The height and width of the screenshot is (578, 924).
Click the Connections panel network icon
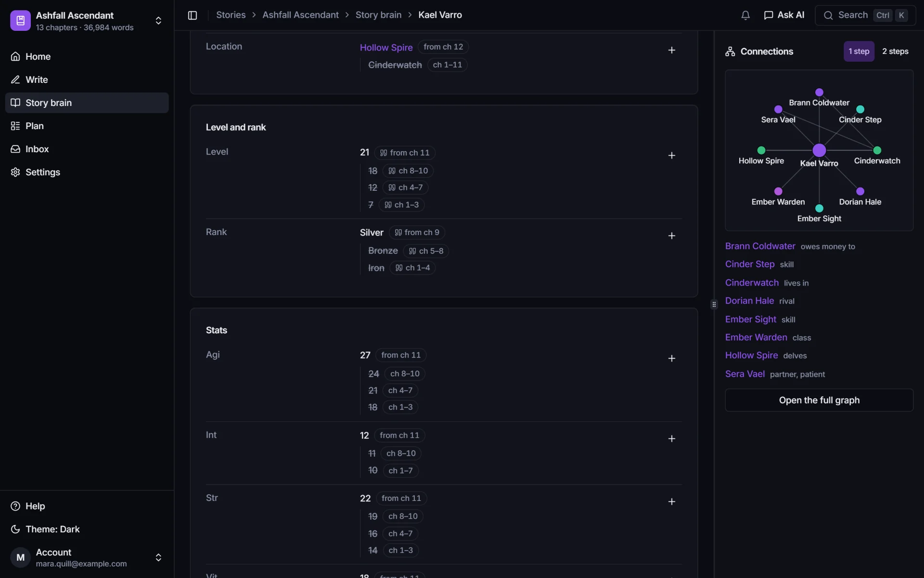pyautogui.click(x=730, y=52)
